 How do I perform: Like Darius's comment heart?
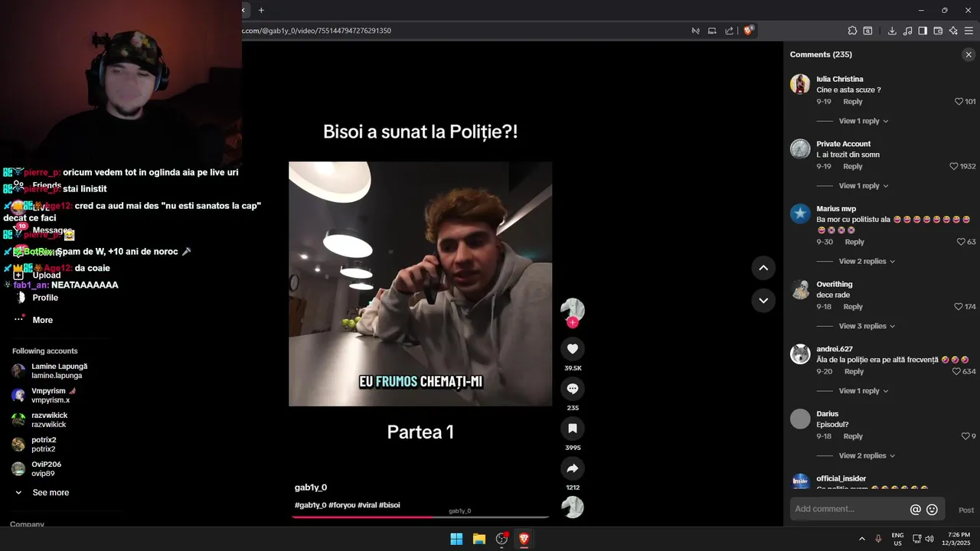[x=965, y=436]
